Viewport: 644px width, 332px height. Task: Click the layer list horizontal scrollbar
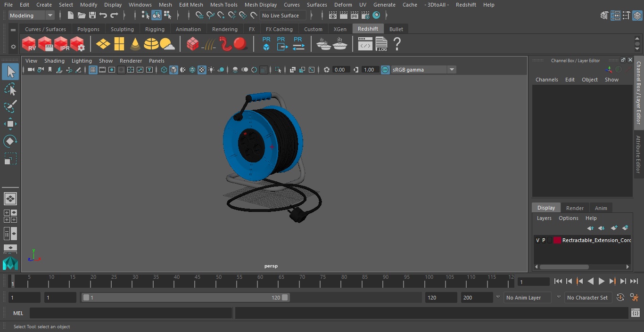(x=564, y=267)
